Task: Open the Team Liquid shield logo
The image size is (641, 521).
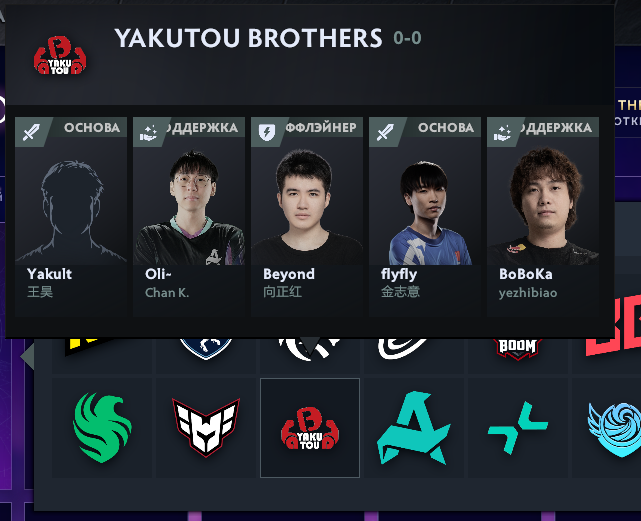Action: coord(206,348)
